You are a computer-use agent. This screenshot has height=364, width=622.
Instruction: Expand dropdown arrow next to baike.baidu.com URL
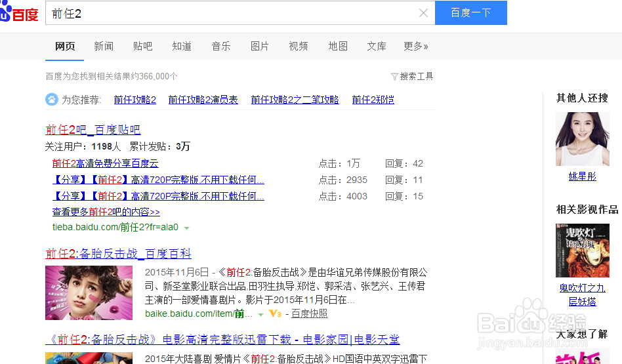pyautogui.click(x=260, y=314)
